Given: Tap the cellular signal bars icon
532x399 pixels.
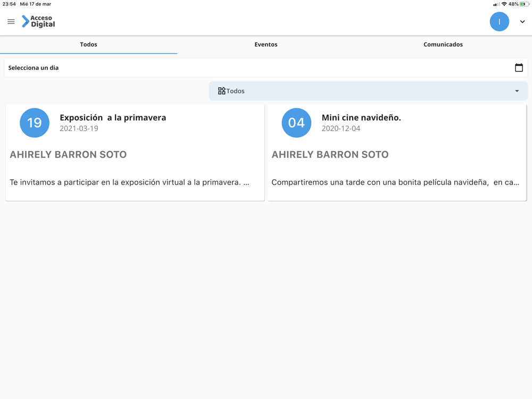Looking at the screenshot, I should click(x=496, y=4).
